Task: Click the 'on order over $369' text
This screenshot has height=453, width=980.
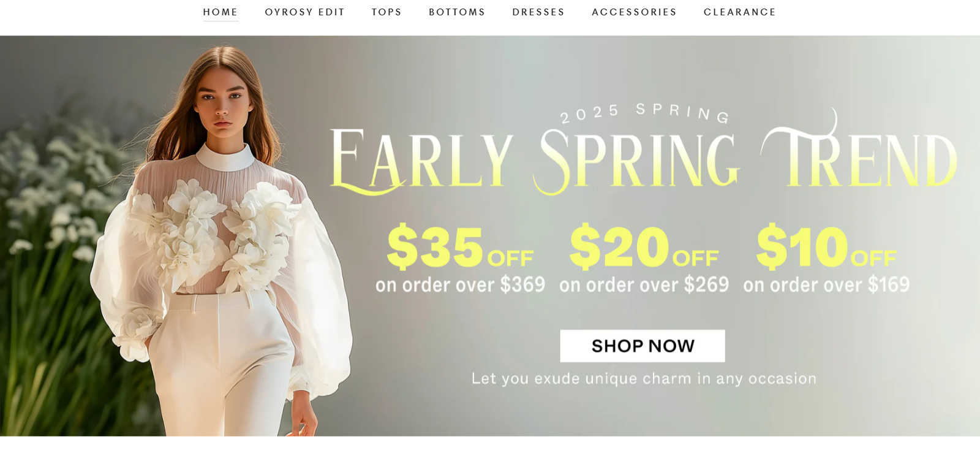Action: tap(460, 285)
